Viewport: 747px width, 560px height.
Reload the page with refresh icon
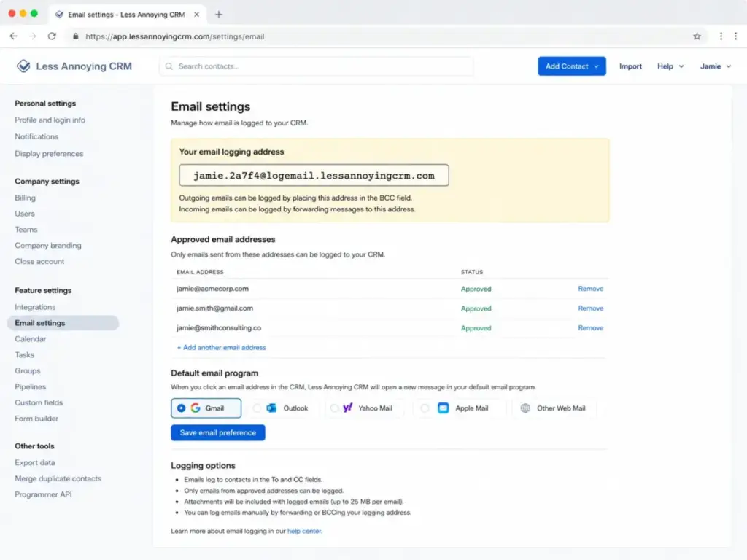pyautogui.click(x=52, y=36)
